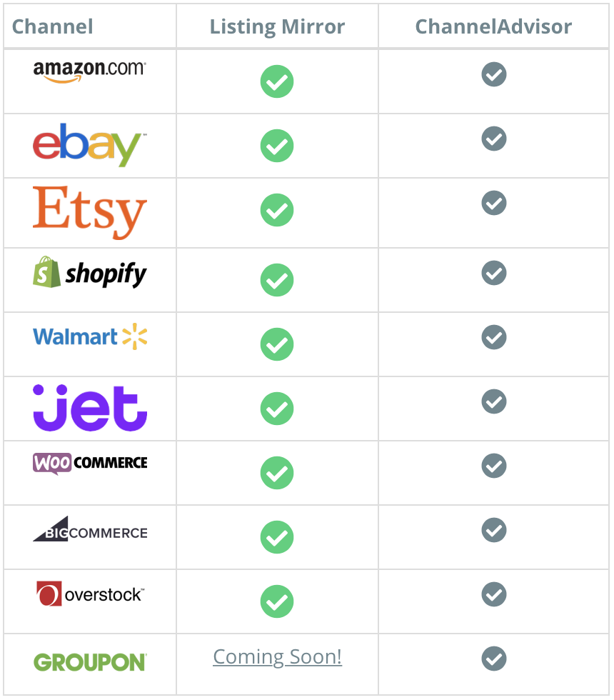Click the Channel column header
The height and width of the screenshot is (700, 614).
(x=53, y=26)
